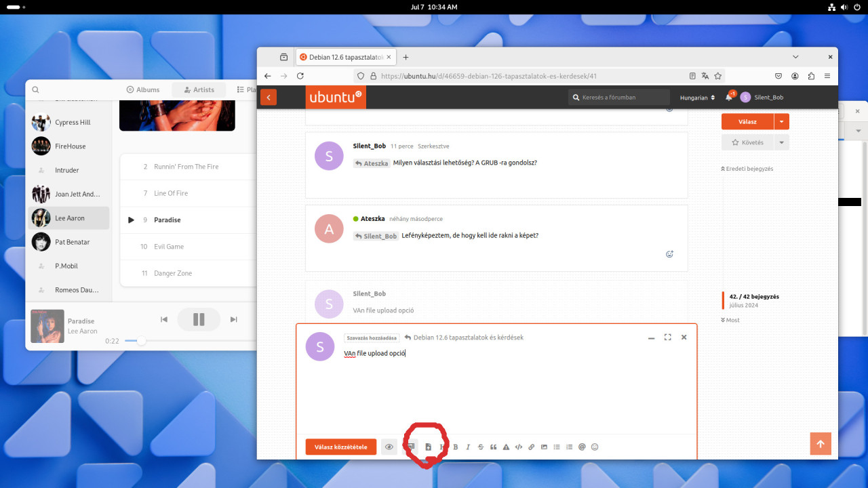This screenshot has height=488, width=868.
Task: Switch to Artists tab in music player
Action: pyautogui.click(x=199, y=89)
